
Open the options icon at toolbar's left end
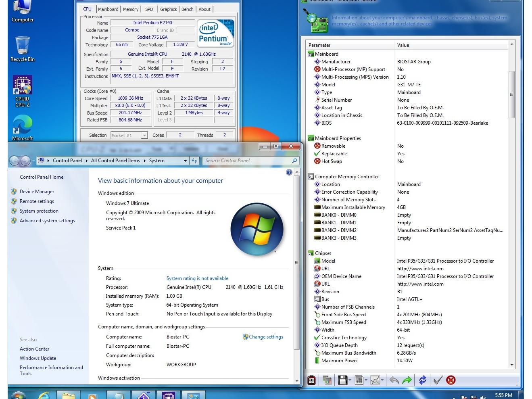tap(311, 380)
